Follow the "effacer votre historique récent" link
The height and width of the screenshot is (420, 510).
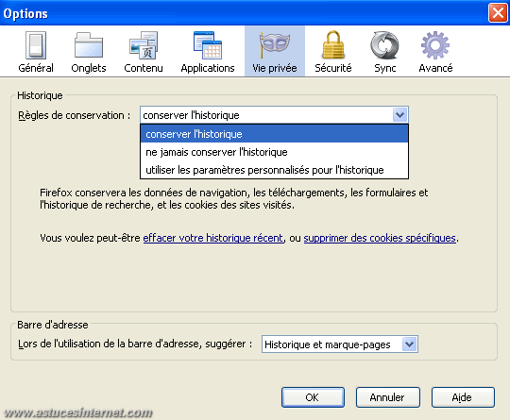click(213, 238)
